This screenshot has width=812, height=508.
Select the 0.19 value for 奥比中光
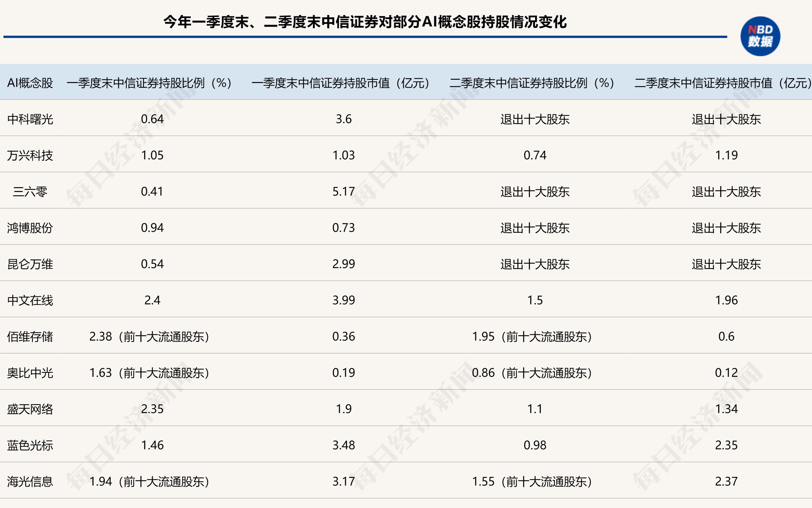pyautogui.click(x=344, y=373)
